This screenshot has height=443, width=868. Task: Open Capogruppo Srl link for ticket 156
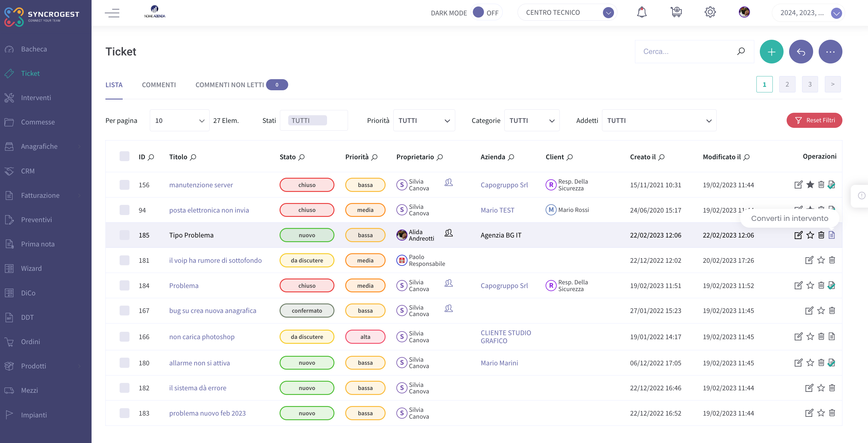tap(504, 185)
